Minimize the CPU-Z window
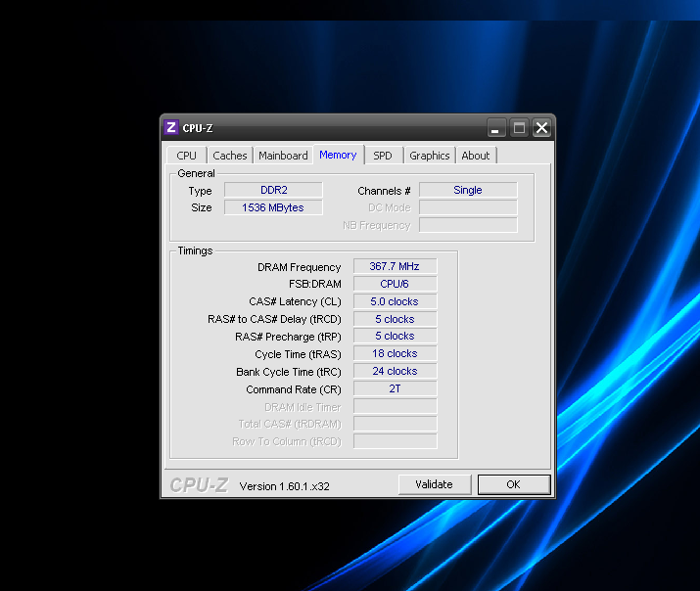Screen dimensions: 700x591 coord(497,127)
